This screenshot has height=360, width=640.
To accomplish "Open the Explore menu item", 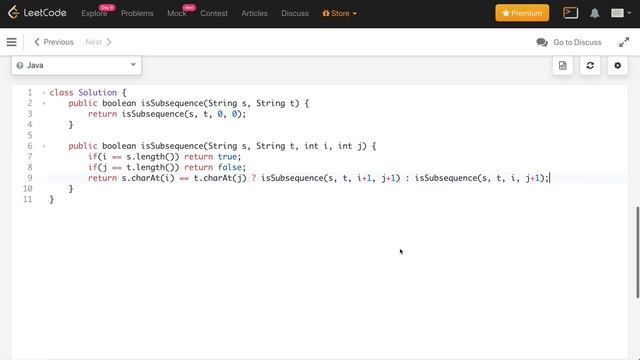I will 94,13.
